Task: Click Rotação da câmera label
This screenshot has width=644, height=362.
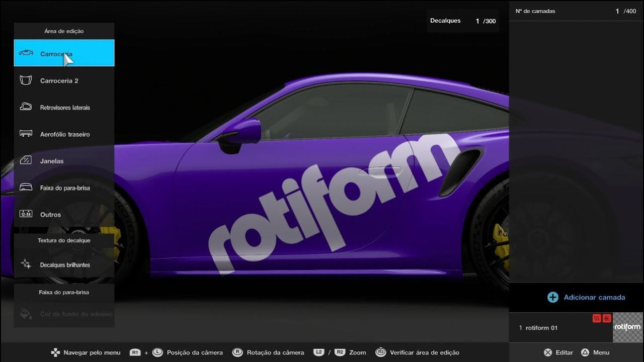Action: click(x=275, y=352)
